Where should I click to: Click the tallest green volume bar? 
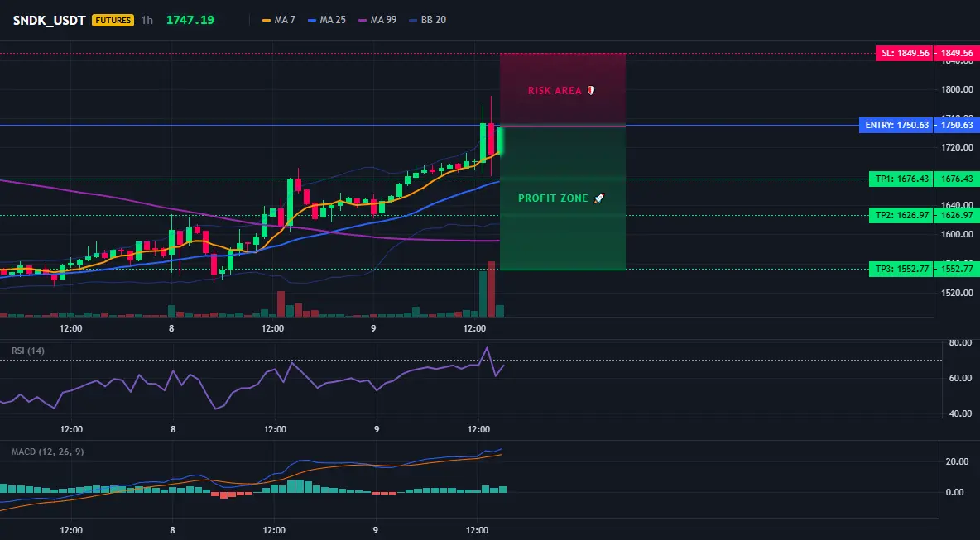tap(483, 294)
